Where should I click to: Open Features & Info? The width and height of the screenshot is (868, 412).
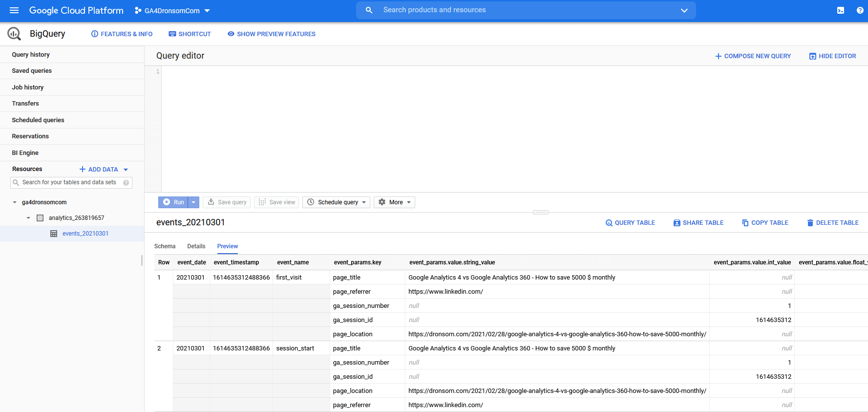122,34
